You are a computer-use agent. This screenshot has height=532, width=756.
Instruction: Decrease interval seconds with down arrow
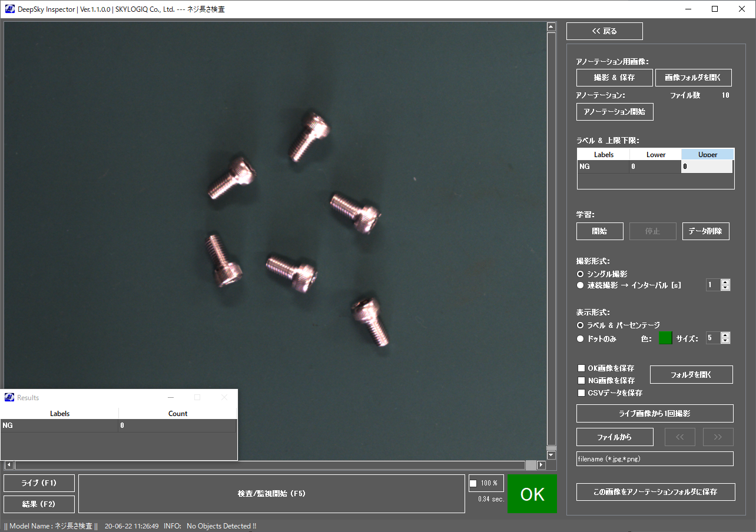(x=725, y=288)
